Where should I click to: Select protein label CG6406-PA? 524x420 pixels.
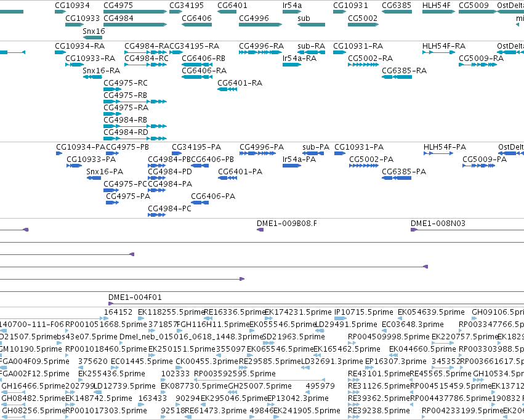pyautogui.click(x=213, y=196)
